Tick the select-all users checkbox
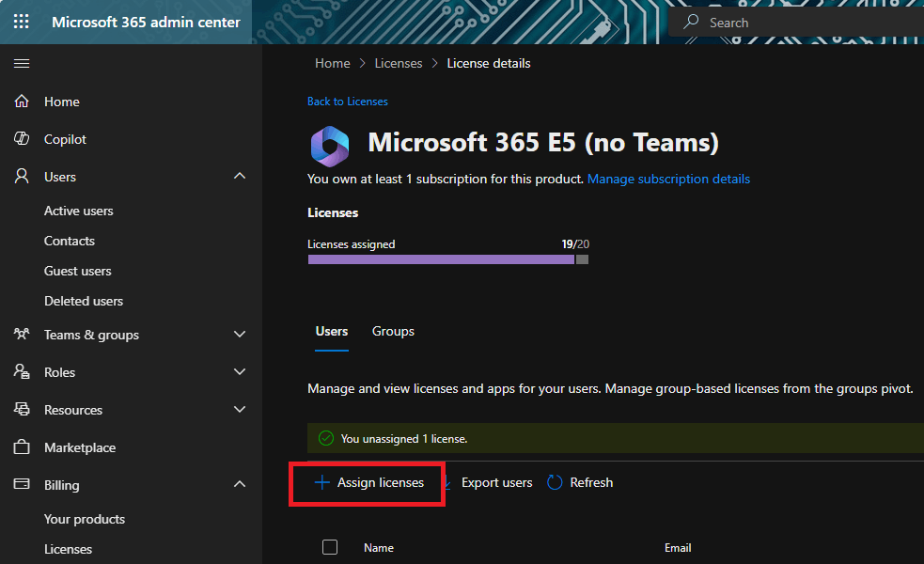 (x=330, y=547)
